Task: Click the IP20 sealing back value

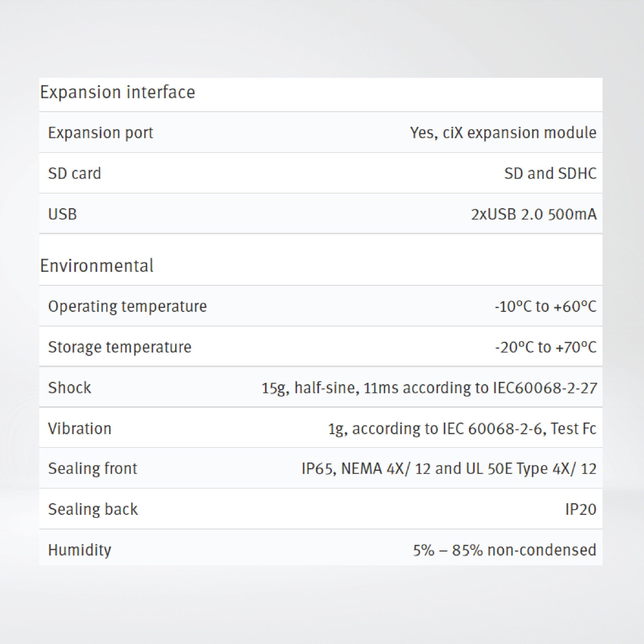Action: [x=581, y=509]
